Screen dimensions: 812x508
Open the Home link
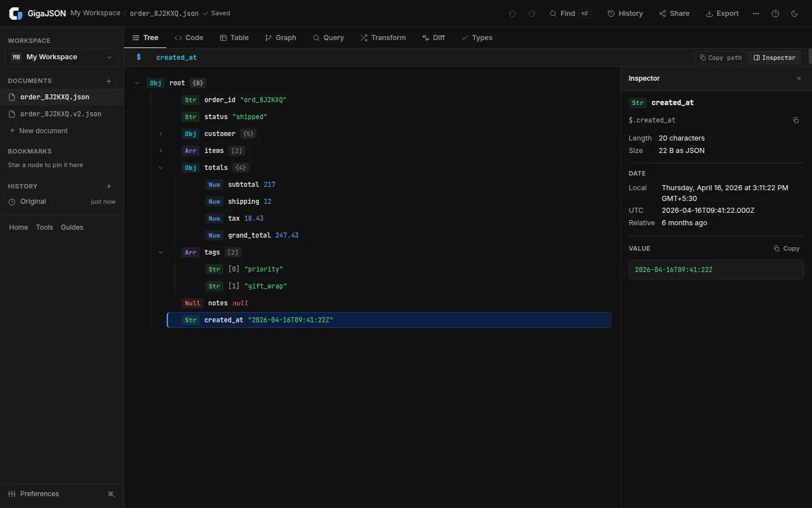19,227
